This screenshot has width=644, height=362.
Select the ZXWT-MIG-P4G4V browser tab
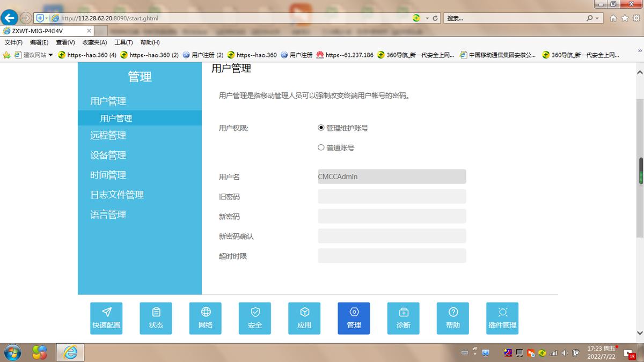pos(38,31)
